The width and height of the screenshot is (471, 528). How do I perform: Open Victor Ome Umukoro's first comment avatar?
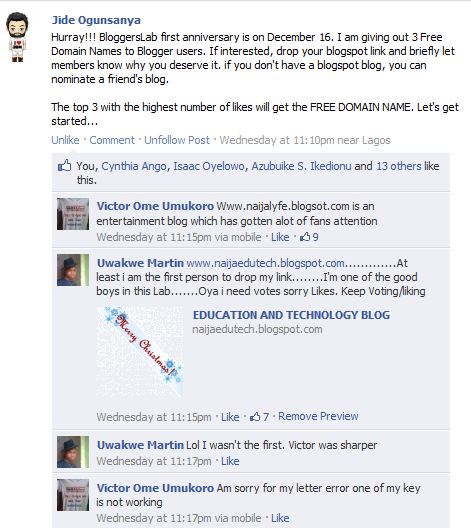point(73,214)
